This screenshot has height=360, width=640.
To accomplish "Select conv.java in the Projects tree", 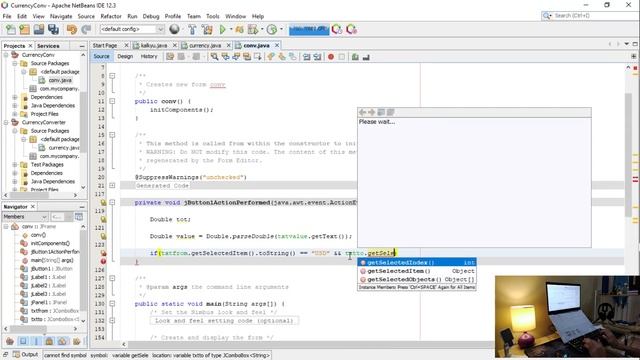I will [x=60, y=80].
